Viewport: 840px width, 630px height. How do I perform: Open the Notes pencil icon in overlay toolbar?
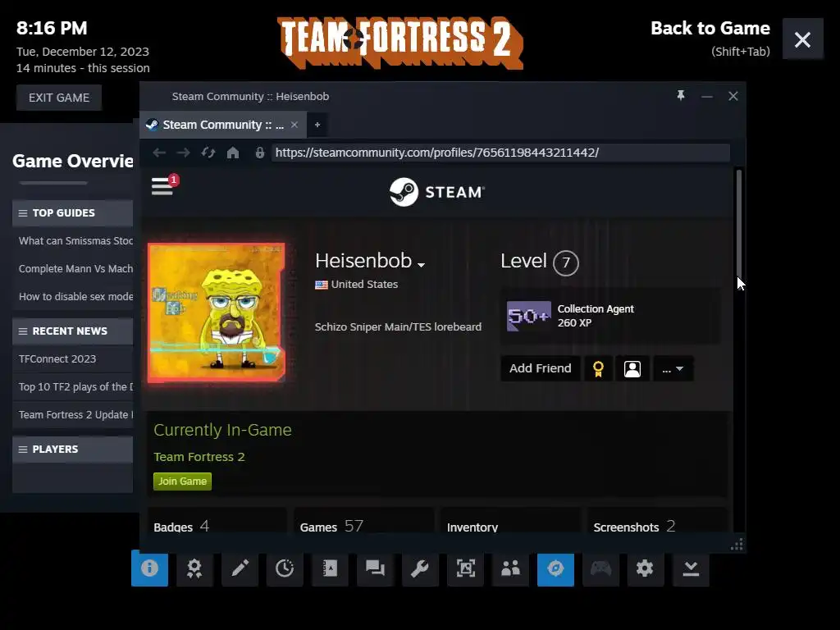[240, 568]
